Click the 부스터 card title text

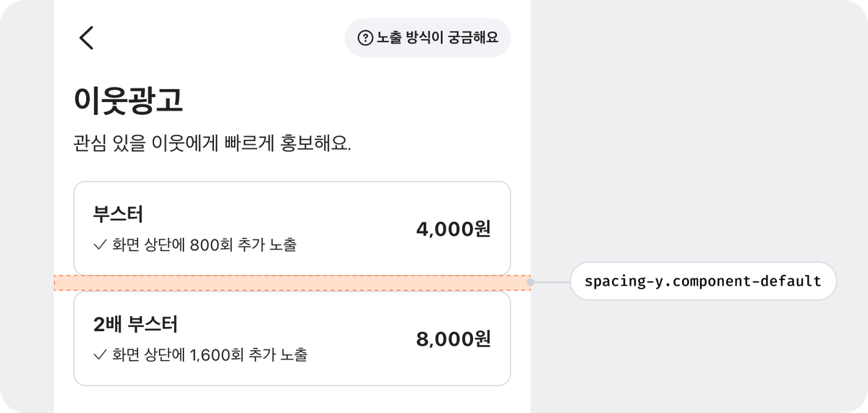[x=118, y=214]
